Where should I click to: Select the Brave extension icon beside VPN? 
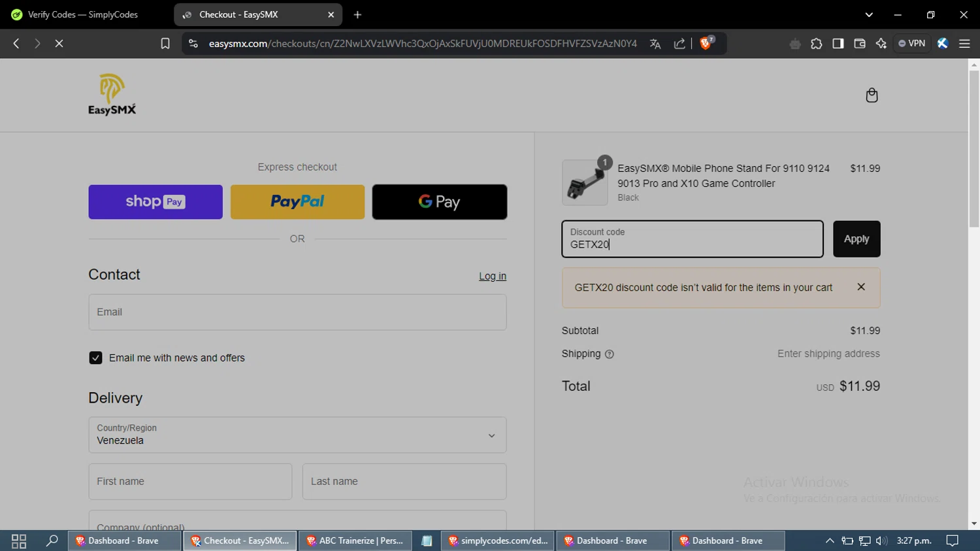(x=943, y=43)
